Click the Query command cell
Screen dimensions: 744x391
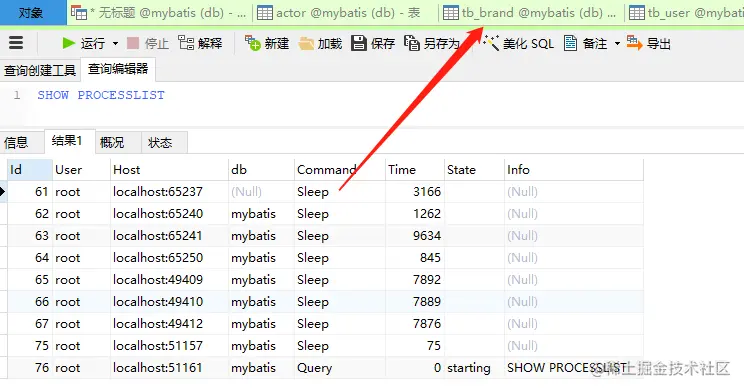[x=339, y=368]
